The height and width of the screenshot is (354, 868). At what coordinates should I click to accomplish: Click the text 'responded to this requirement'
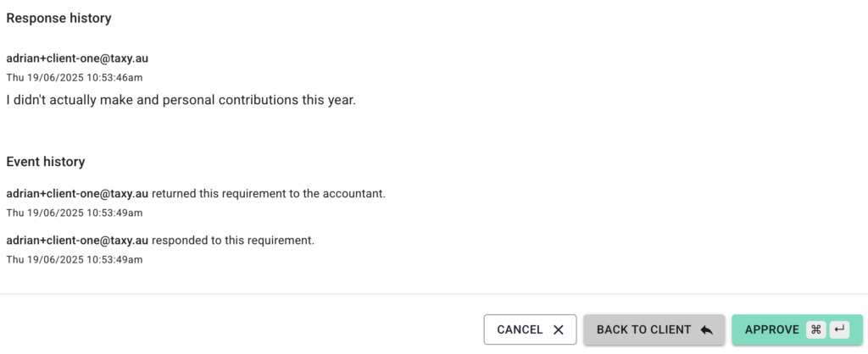[232, 240]
